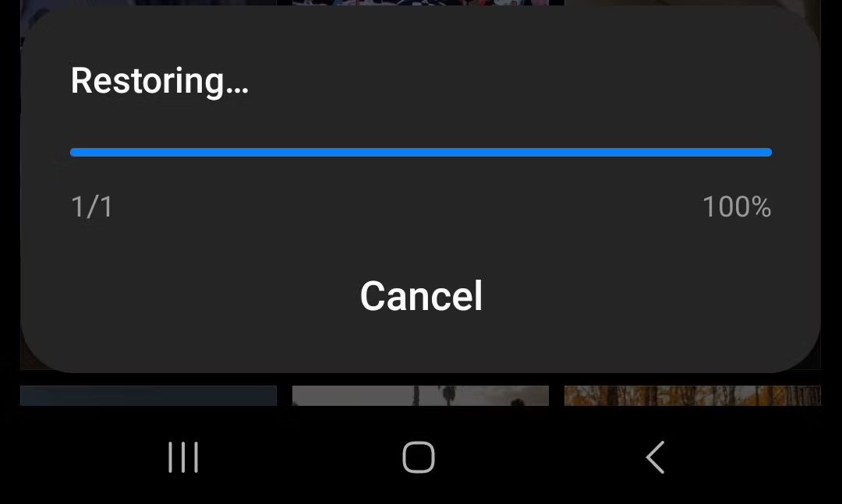Open the dark blue photo thumbnail below dialog
This screenshot has height=504, width=842.
pos(148,395)
